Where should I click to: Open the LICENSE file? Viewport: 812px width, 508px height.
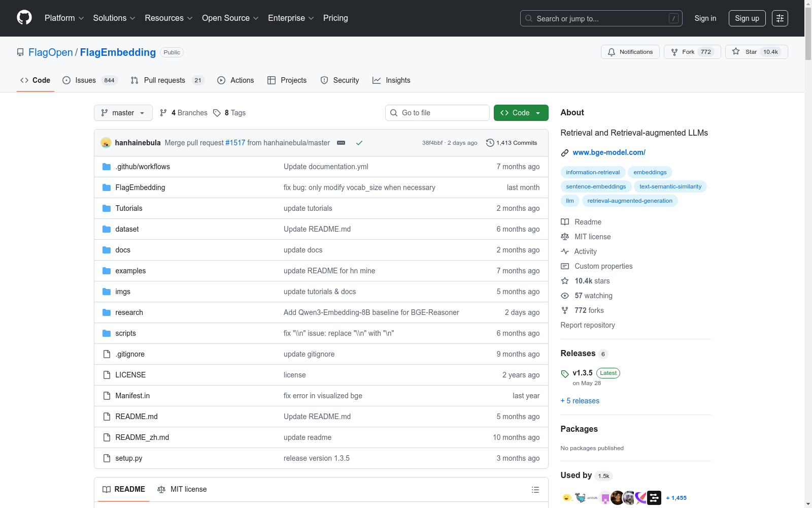pyautogui.click(x=130, y=375)
